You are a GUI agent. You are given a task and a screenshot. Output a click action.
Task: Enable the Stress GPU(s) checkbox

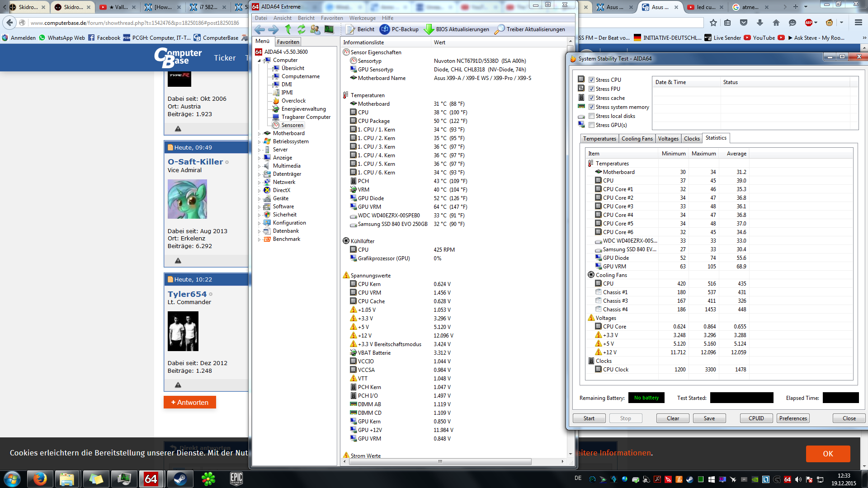[x=591, y=125]
